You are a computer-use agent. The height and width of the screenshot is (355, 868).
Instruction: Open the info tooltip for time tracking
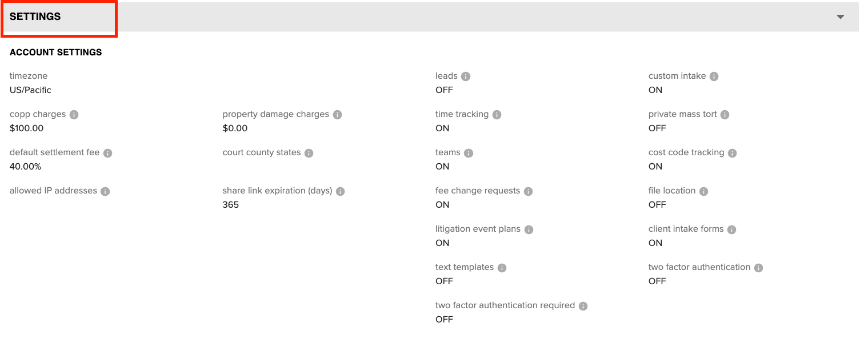click(497, 115)
